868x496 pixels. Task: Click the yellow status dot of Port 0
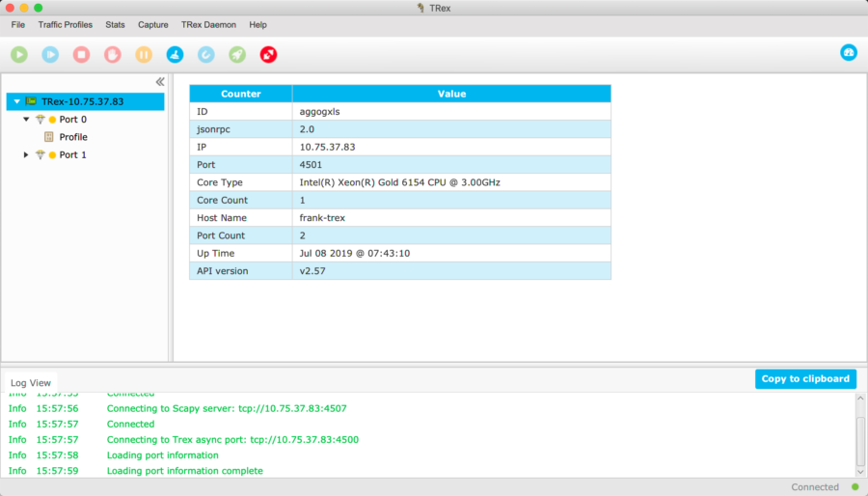click(x=53, y=120)
